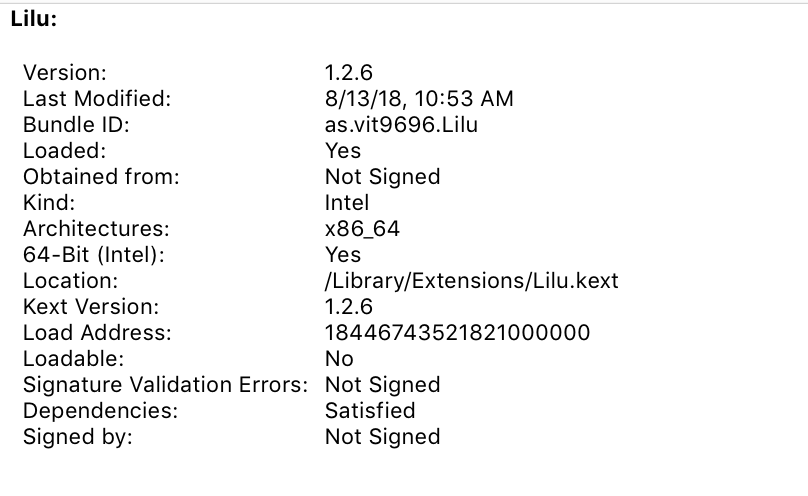The image size is (808, 496).
Task: Select the Load Address number
Action: point(457,333)
